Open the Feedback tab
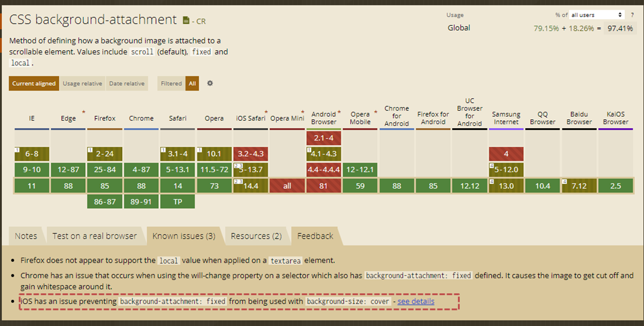The image size is (644, 326). tap(315, 236)
